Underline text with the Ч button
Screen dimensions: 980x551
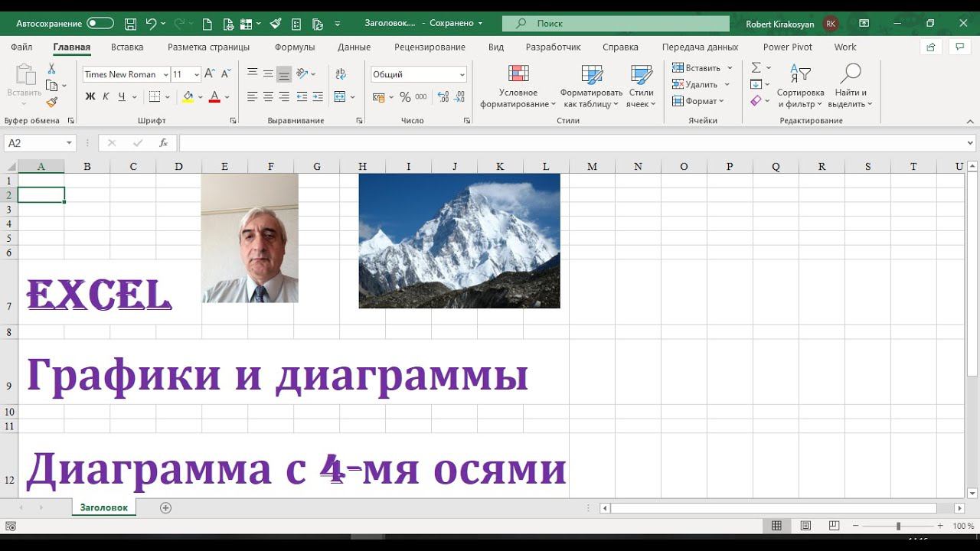121,96
